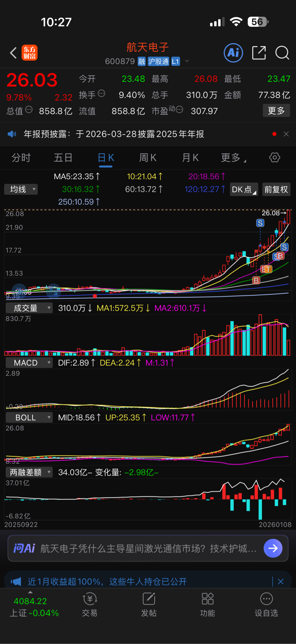The image size is (296, 644).
Task: Tap the announcement speaker icon
Action: (12, 134)
